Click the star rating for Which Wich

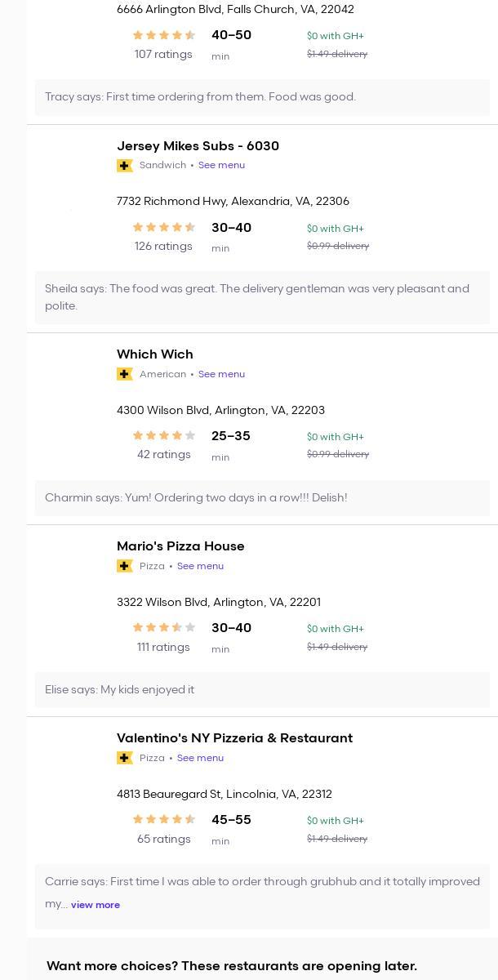163,436
